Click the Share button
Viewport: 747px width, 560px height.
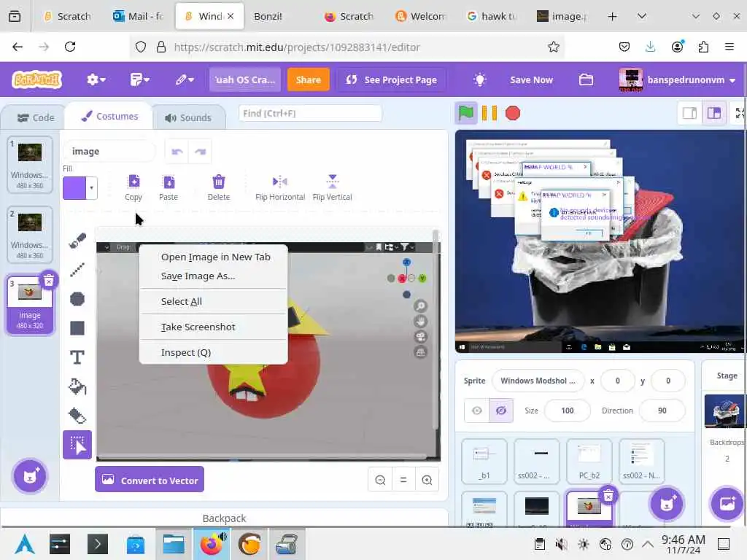(x=309, y=79)
